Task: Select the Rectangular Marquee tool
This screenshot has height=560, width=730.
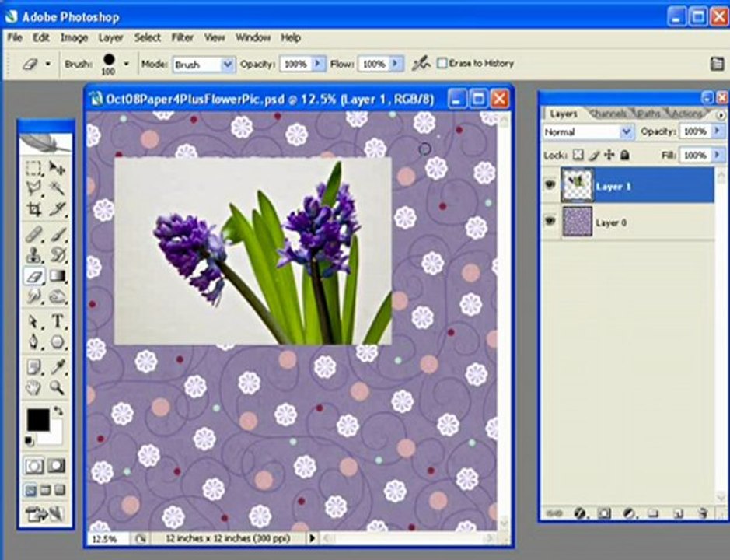Action: tap(33, 168)
